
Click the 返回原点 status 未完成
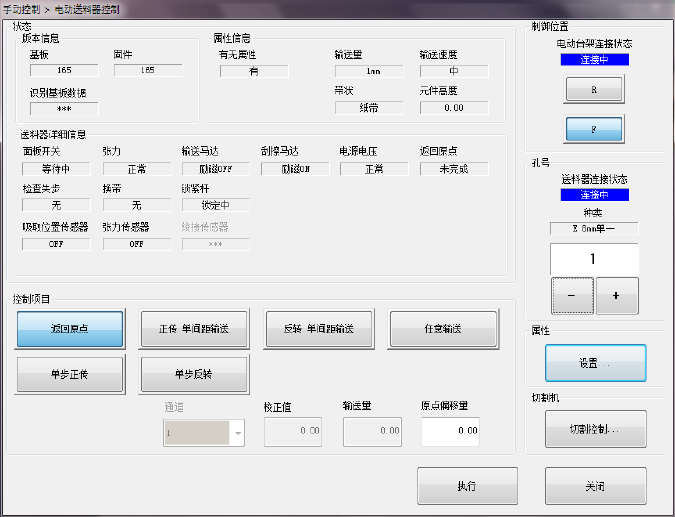click(454, 169)
